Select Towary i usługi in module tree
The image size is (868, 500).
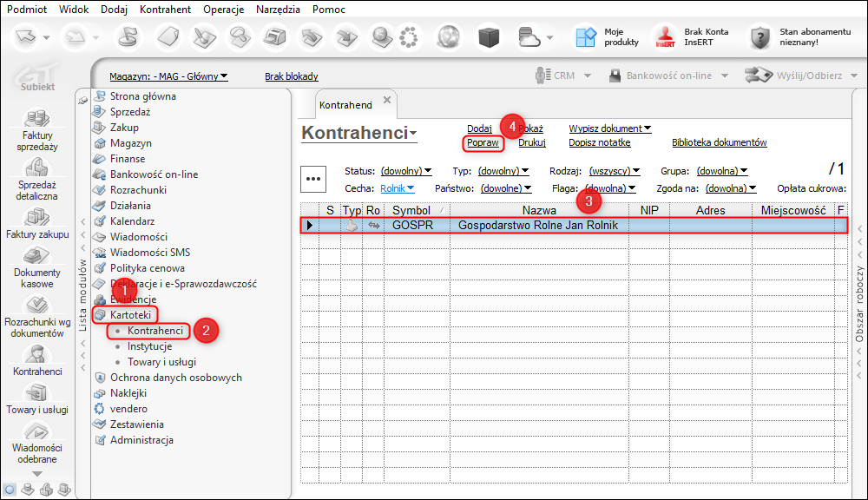pyautogui.click(x=161, y=362)
